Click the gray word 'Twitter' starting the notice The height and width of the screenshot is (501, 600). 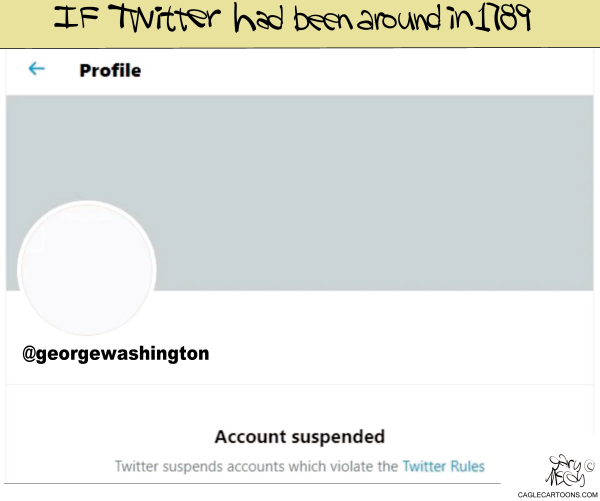pyautogui.click(x=137, y=466)
